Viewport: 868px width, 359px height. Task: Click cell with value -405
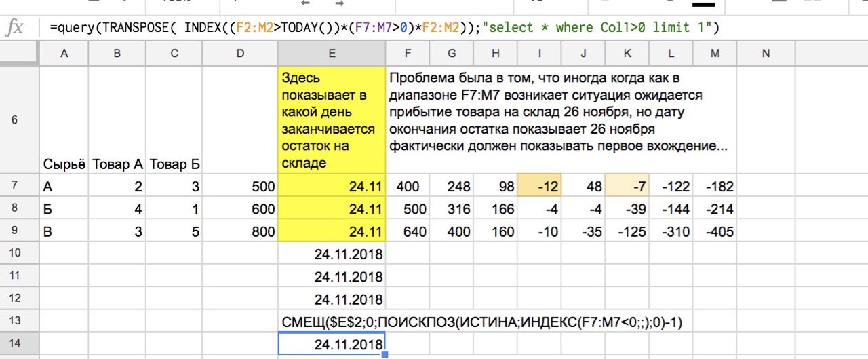(x=715, y=231)
